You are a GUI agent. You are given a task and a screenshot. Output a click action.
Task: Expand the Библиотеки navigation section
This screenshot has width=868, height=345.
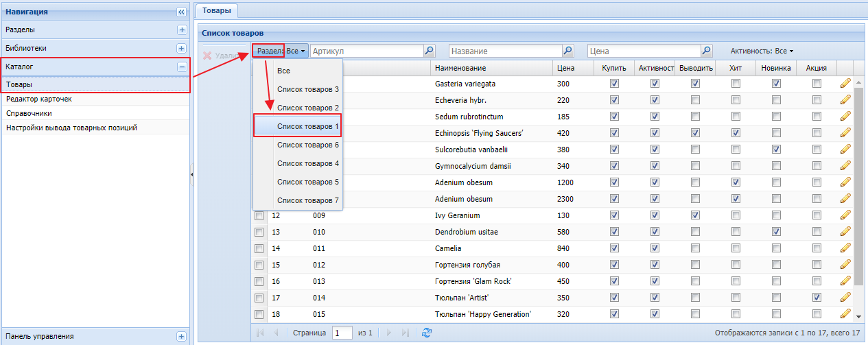coord(181,49)
